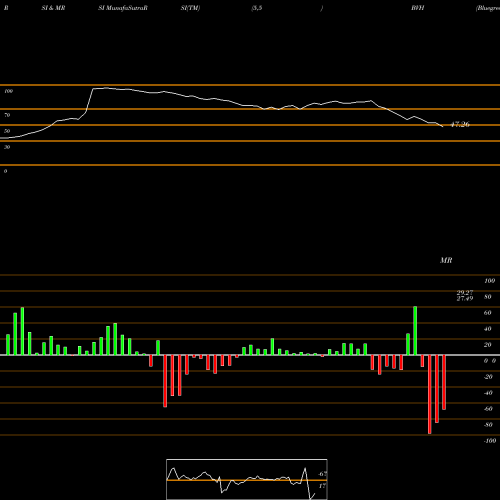Click the 'SI & MR' header text
This screenshot has width=500, height=500.
coord(53,8)
